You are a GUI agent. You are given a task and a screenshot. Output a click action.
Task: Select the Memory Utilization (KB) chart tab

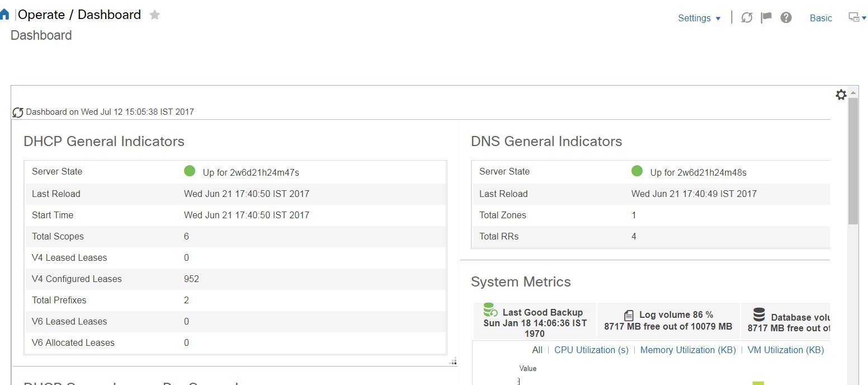(688, 350)
